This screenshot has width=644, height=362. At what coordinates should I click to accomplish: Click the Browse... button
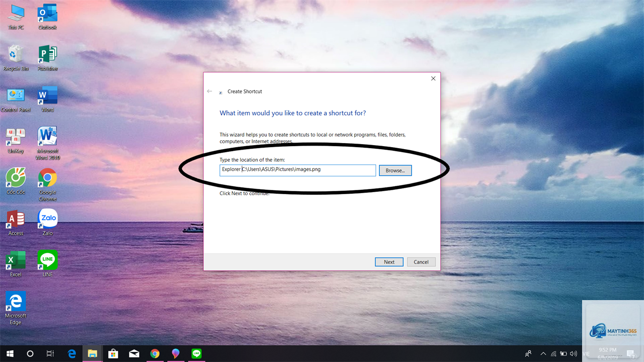pyautogui.click(x=395, y=170)
